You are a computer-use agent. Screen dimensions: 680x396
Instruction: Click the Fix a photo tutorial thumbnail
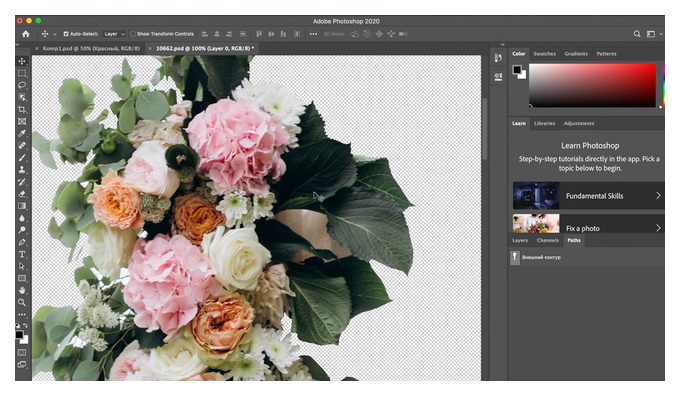click(x=536, y=224)
